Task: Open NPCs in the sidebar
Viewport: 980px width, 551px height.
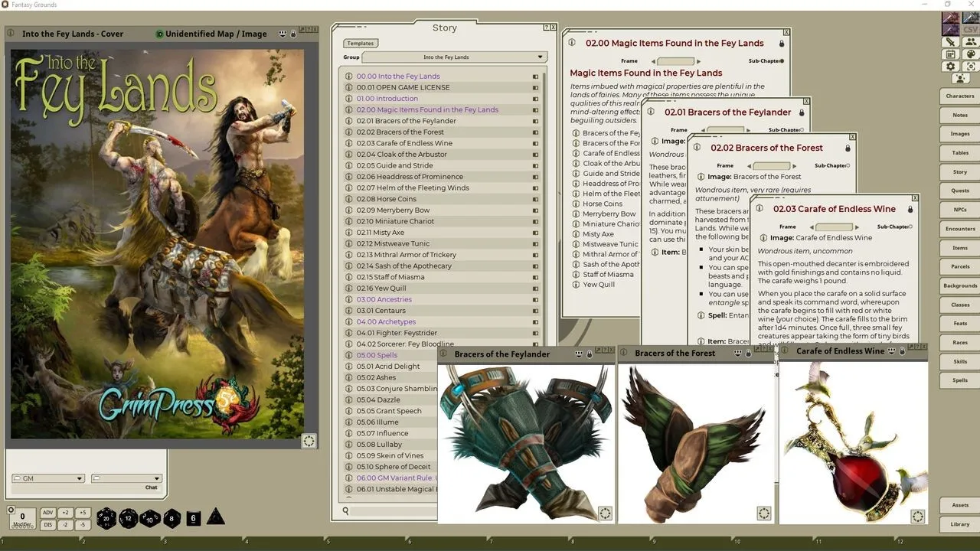Action: [x=959, y=210]
